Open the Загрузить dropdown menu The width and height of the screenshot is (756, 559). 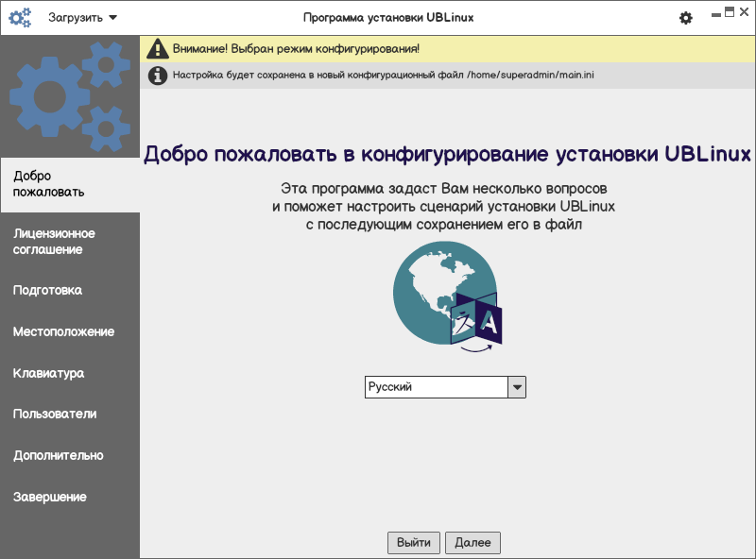tap(82, 18)
